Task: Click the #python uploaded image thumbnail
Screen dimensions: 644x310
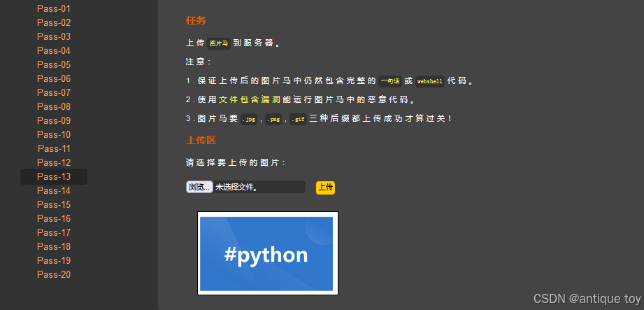Action: [268, 253]
